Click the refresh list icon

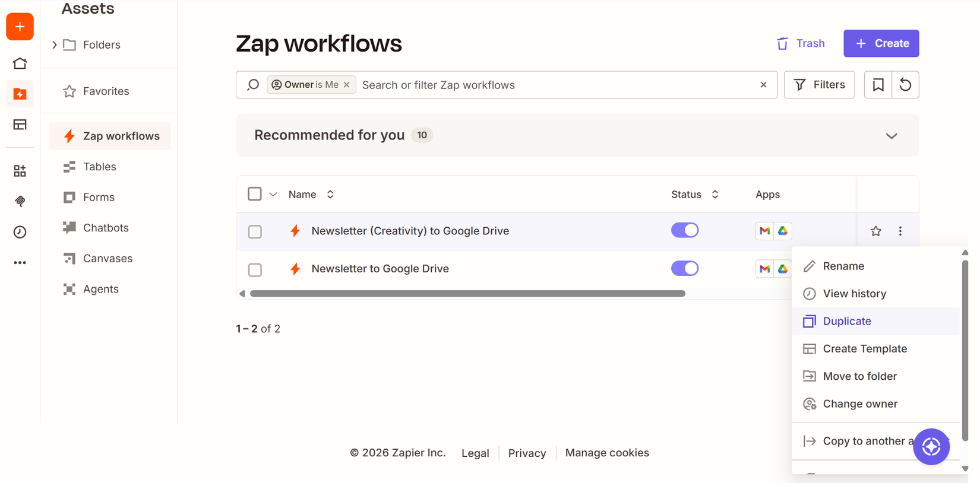(x=905, y=85)
